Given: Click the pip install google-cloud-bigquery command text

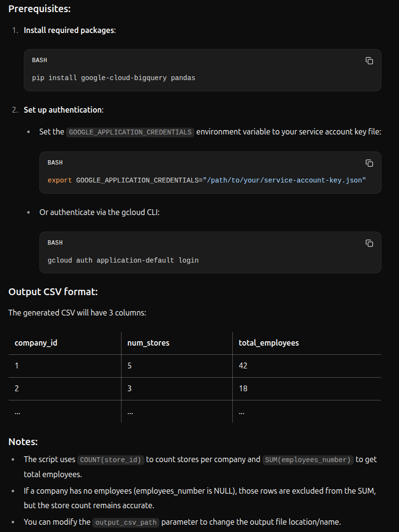Looking at the screenshot, I should click(x=114, y=78).
